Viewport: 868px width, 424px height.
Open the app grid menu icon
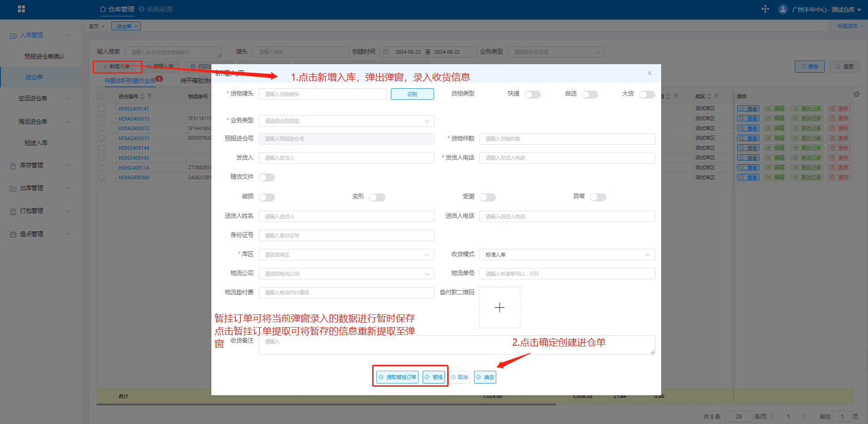click(x=21, y=9)
